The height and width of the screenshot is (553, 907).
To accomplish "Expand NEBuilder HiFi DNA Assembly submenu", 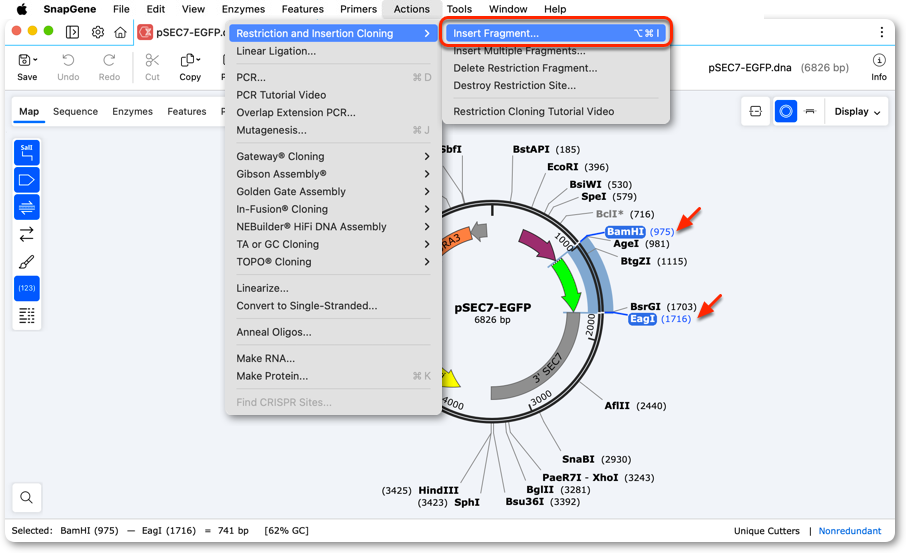I will [333, 227].
